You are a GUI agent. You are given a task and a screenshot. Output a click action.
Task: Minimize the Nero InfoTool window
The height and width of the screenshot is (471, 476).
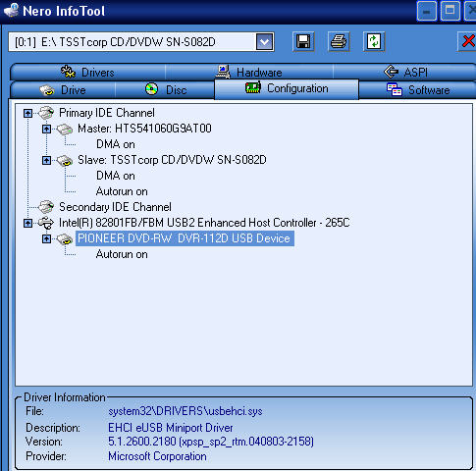(x=427, y=11)
